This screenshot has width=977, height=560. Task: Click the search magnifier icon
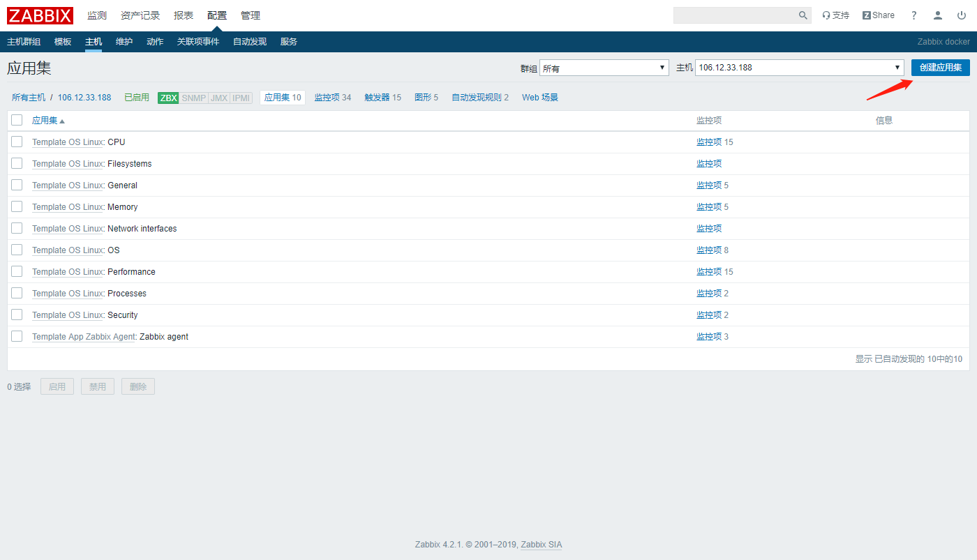(803, 15)
